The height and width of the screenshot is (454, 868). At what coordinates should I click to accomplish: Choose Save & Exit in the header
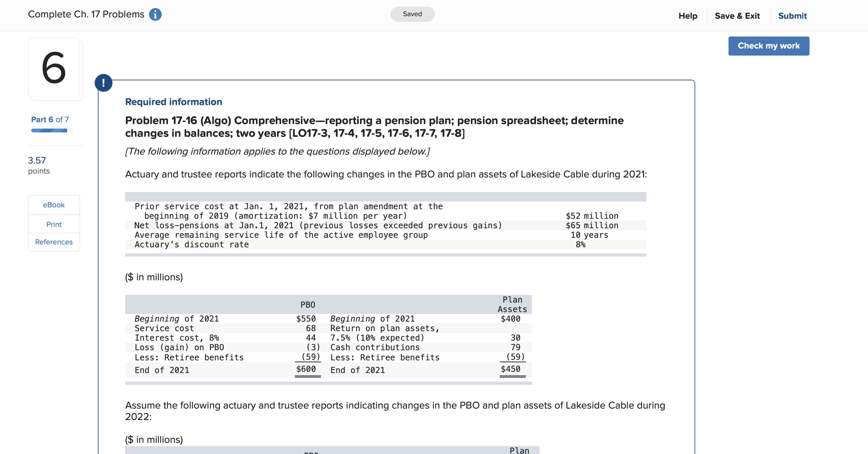click(737, 16)
